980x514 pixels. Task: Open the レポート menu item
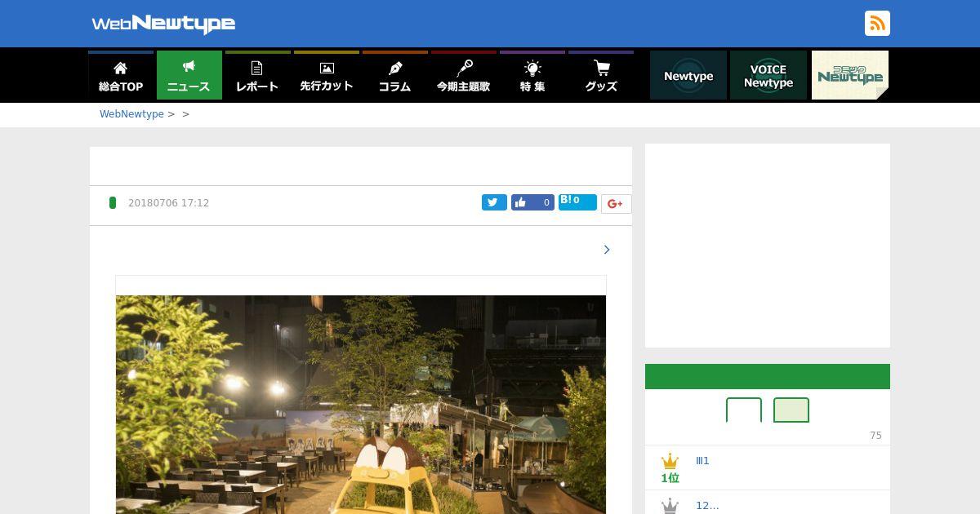pyautogui.click(x=258, y=75)
